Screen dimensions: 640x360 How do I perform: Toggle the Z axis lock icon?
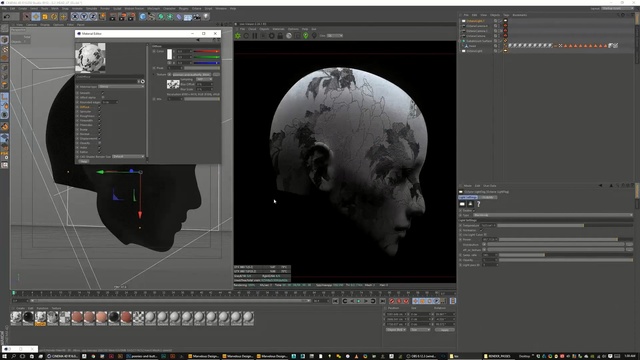[93, 17]
